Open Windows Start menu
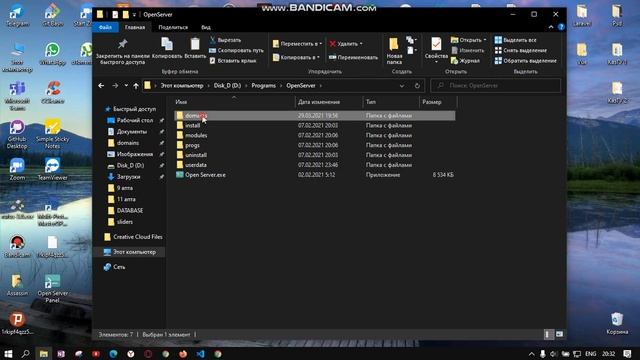This screenshot has width=640, height=360. (x=8, y=353)
